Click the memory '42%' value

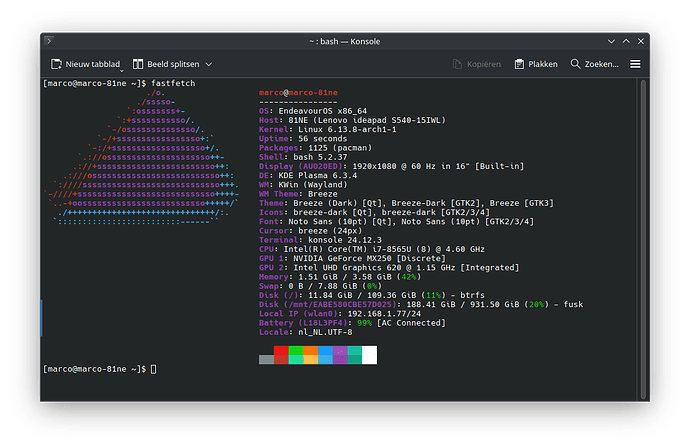[409, 277]
